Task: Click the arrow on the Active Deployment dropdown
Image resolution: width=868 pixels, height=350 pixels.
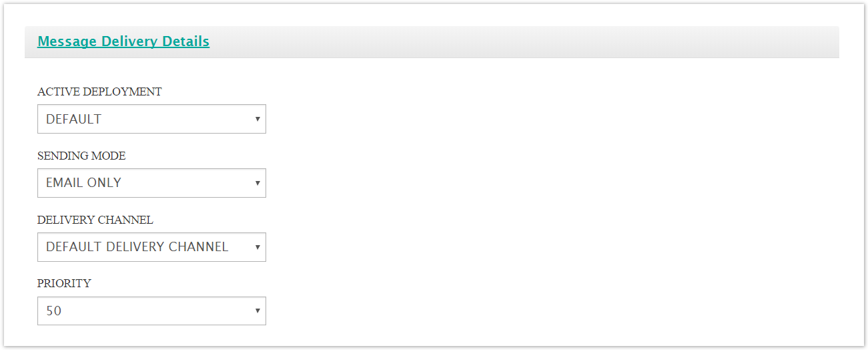Action: [x=258, y=119]
